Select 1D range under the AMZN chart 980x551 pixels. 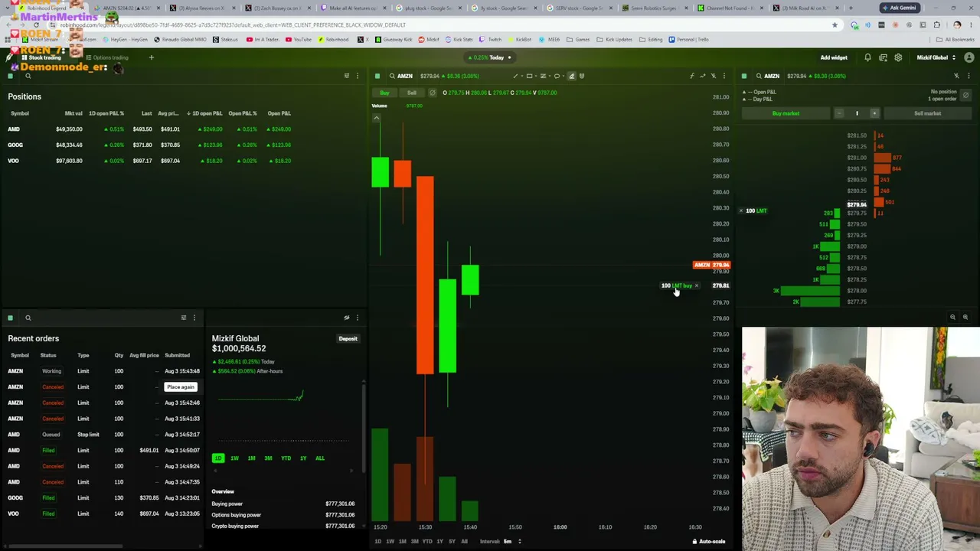click(377, 542)
